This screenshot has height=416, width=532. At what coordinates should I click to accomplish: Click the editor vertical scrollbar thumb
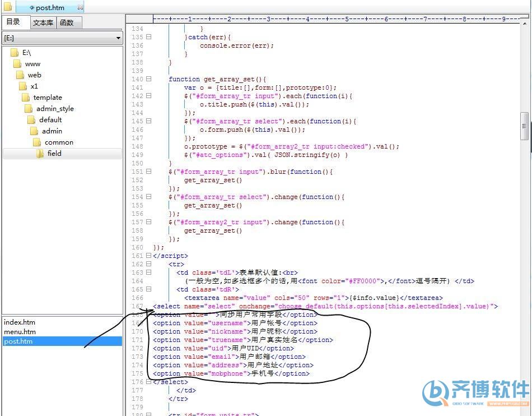pyautogui.click(x=524, y=126)
